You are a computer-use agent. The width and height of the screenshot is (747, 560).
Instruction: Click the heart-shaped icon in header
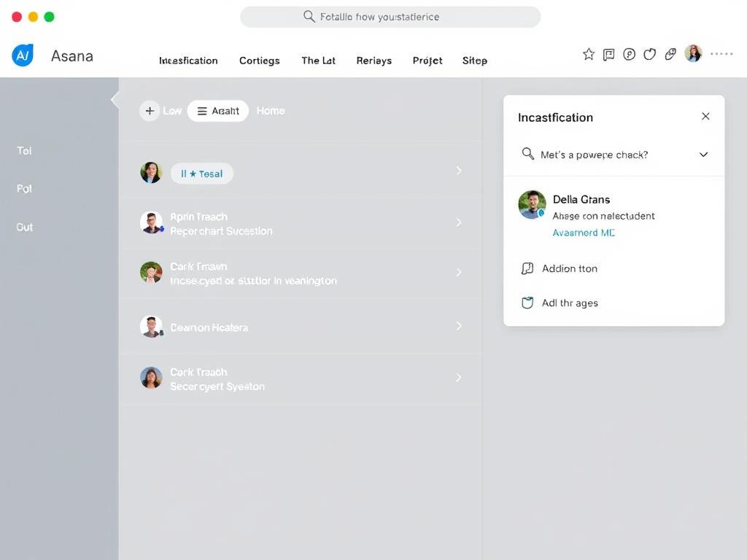point(649,54)
